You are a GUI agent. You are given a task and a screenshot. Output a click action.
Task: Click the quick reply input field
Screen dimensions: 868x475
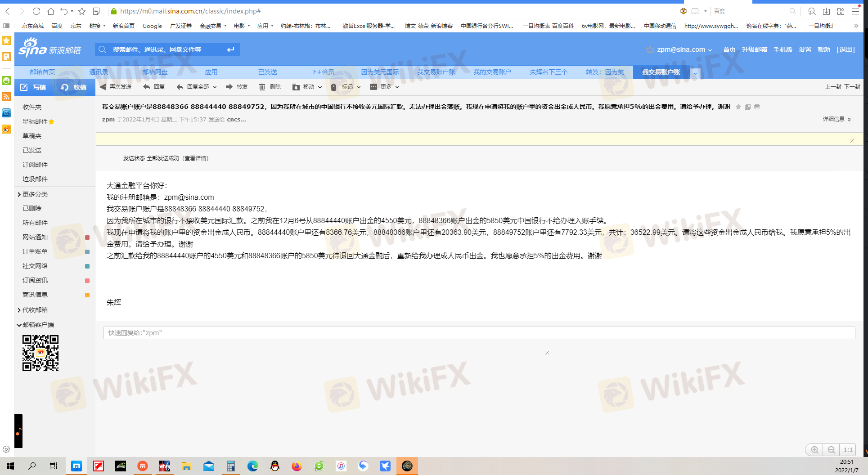pos(479,333)
